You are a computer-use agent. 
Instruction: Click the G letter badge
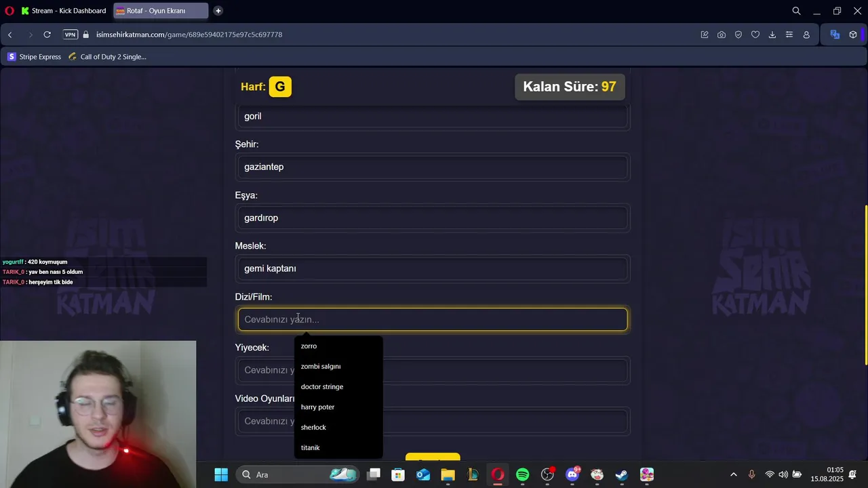click(280, 87)
